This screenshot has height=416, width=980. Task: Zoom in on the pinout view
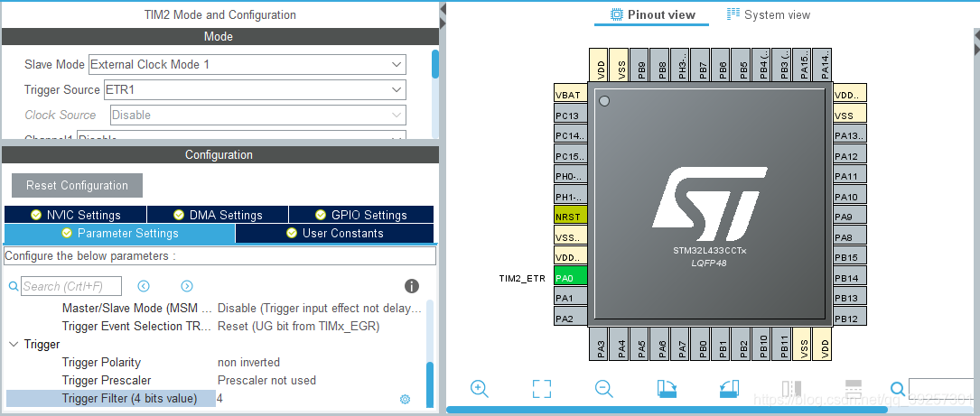480,389
